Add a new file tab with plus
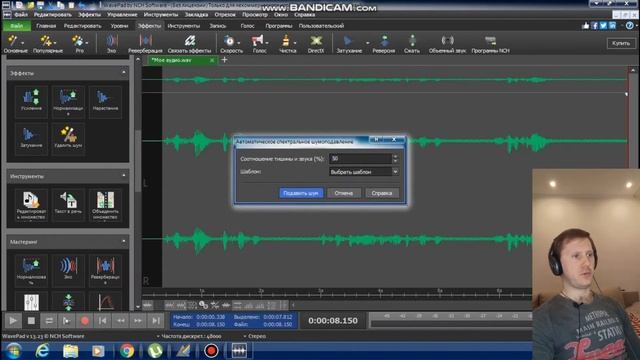640x360 pixels. click(224, 60)
